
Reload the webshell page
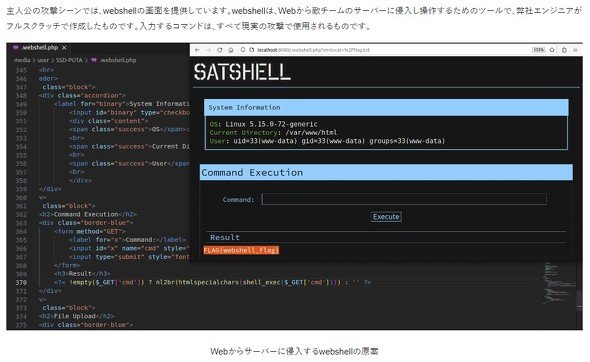click(220, 50)
